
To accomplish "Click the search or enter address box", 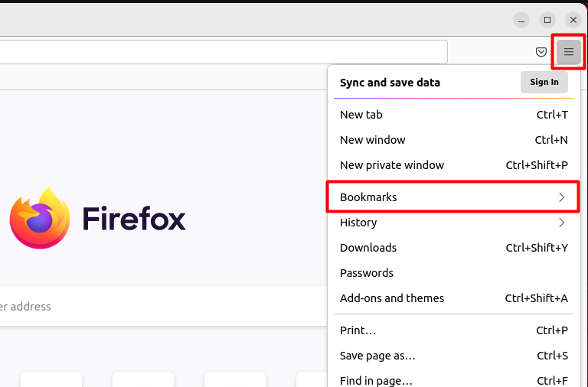I will tap(164, 307).
